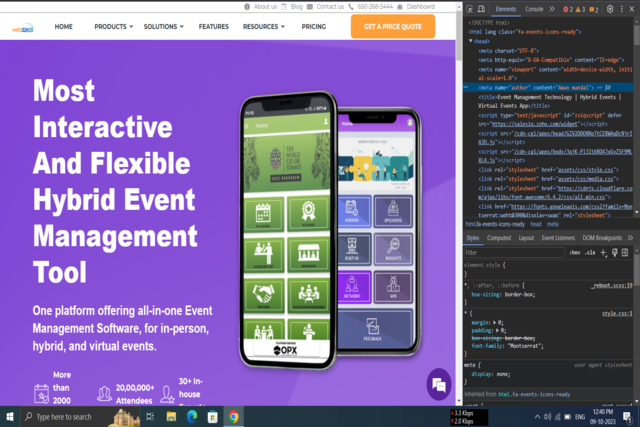The height and width of the screenshot is (427, 640).
Task: Toggle the :hov element state button
Action: tap(575, 253)
